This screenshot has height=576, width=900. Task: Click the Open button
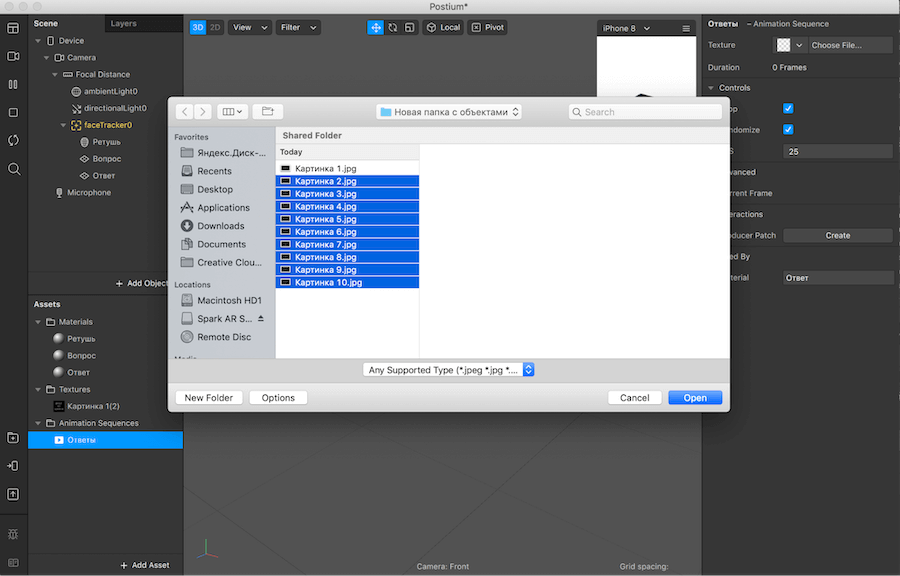pyautogui.click(x=695, y=398)
